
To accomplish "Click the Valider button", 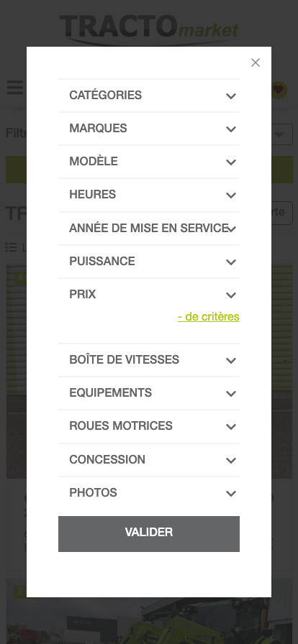I will [148, 533].
